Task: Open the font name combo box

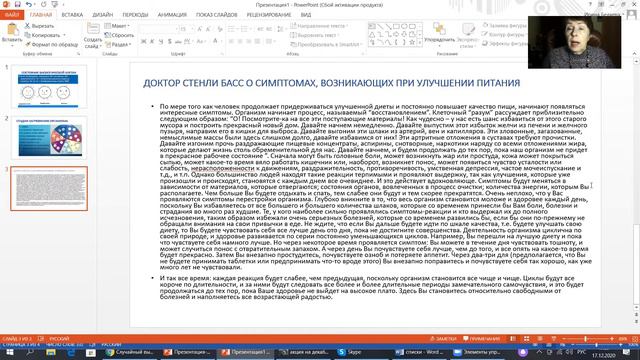Action: (x=158, y=29)
